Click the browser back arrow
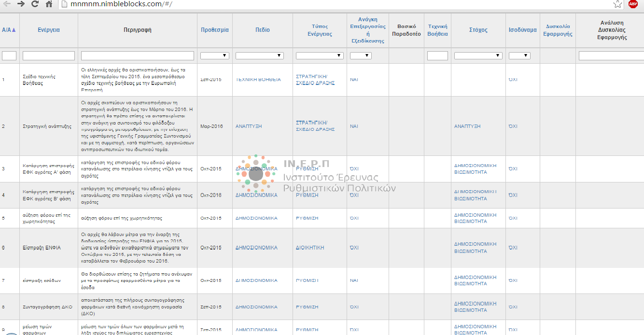Image resolution: width=644 pixels, height=335 pixels. pyautogui.click(x=7, y=4)
